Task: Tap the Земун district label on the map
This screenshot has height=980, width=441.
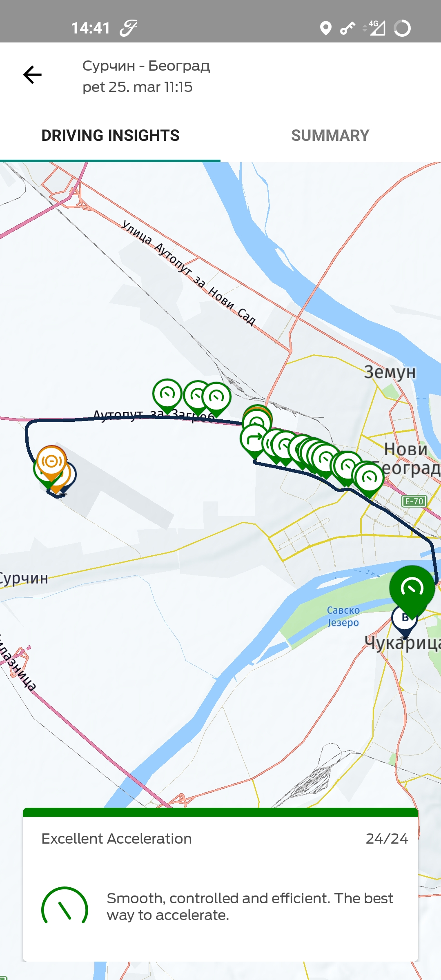Action: (390, 372)
